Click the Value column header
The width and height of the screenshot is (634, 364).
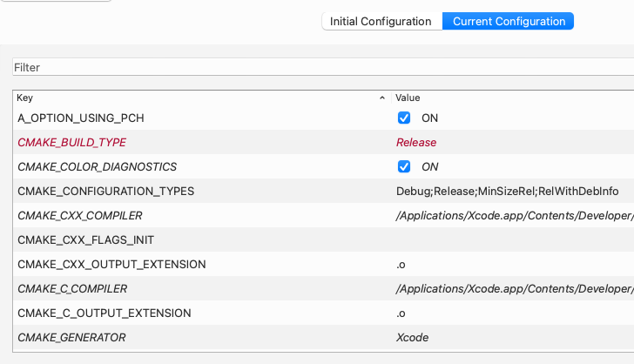(505, 98)
